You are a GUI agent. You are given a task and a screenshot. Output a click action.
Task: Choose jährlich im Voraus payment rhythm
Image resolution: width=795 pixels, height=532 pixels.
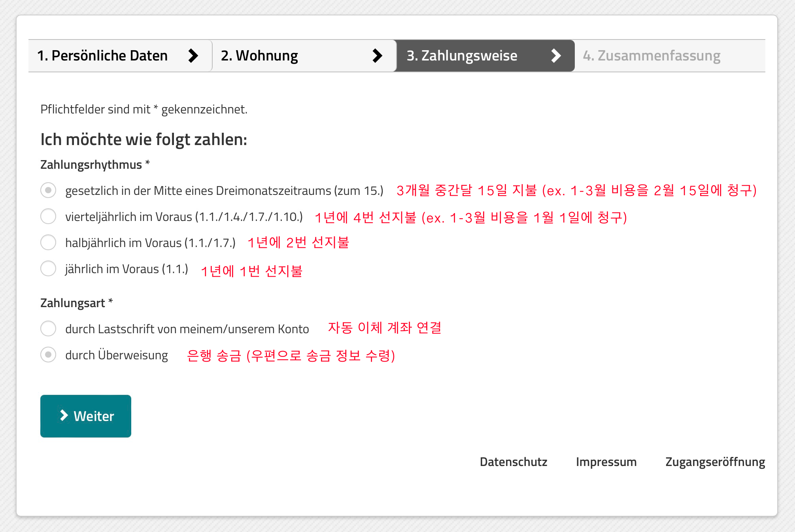pyautogui.click(x=48, y=268)
